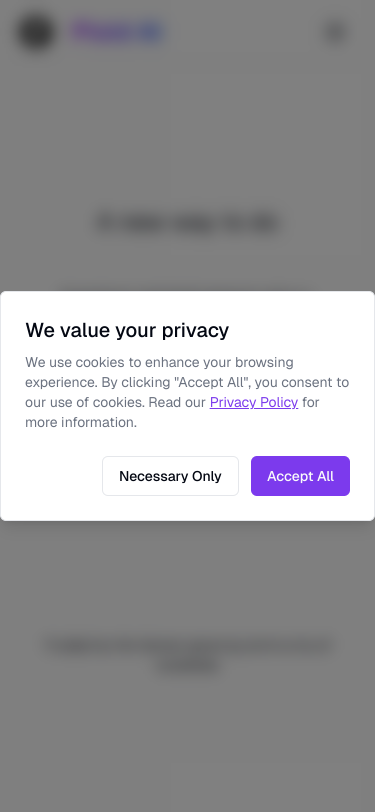The width and height of the screenshot is (375, 812).
Task: Open the blurred hamburger menu icon
Action: click(335, 32)
